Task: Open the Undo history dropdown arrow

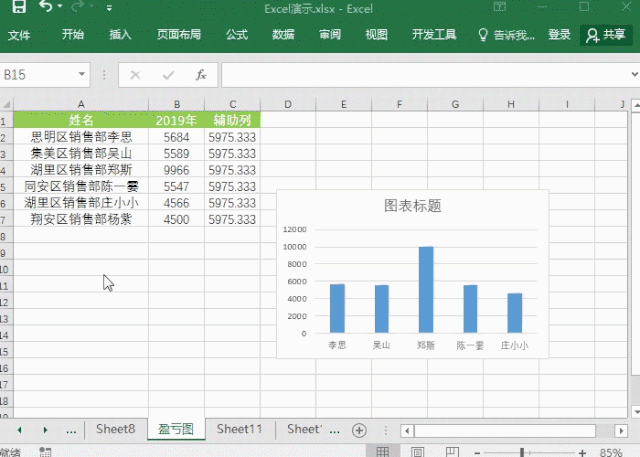Action: pos(60,6)
